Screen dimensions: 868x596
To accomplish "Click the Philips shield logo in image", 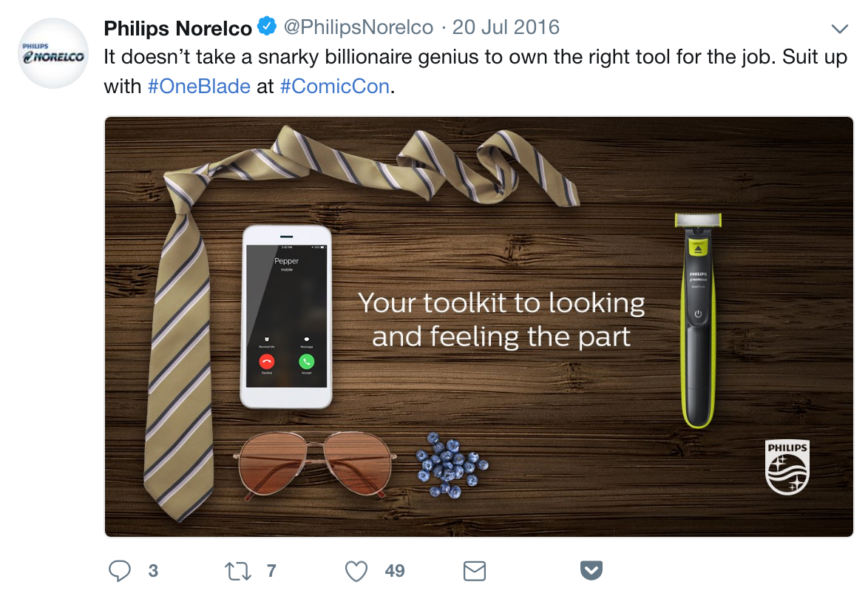I will (787, 467).
